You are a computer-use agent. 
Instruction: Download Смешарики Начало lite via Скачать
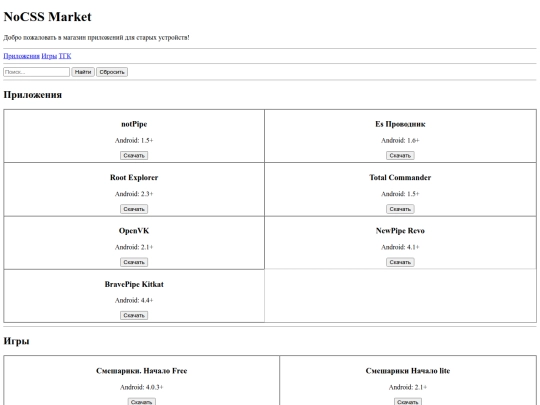click(x=408, y=402)
